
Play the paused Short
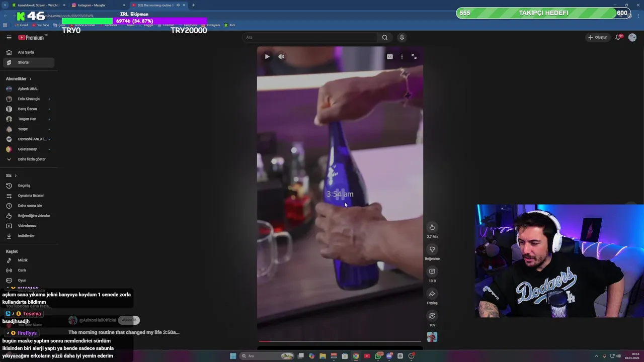pyautogui.click(x=267, y=57)
